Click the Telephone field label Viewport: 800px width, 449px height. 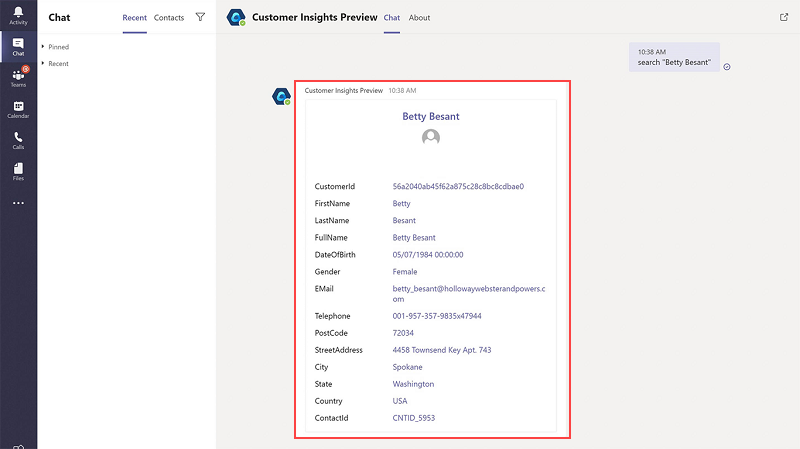[x=332, y=316]
